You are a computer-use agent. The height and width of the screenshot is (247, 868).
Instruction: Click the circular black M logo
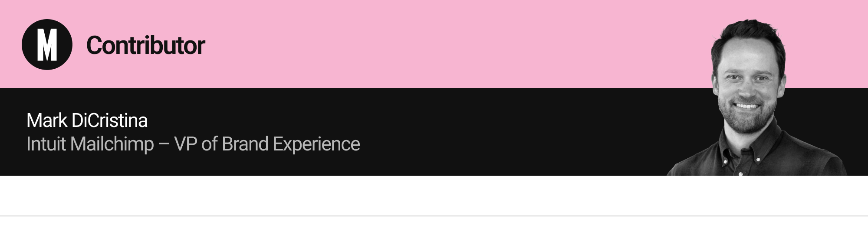47,44
